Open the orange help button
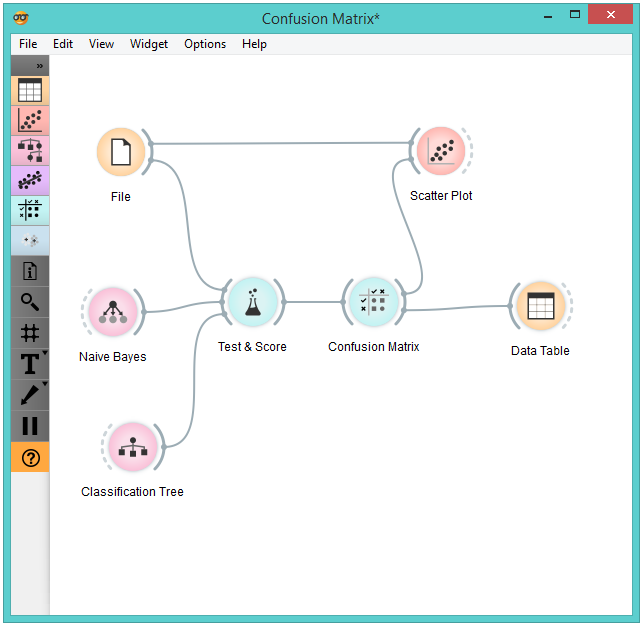The image size is (643, 626). [x=30, y=457]
